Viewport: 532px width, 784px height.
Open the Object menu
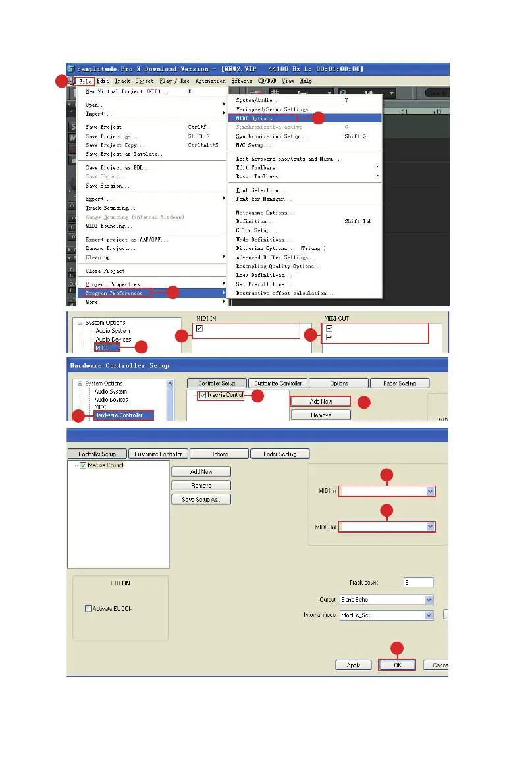point(144,81)
